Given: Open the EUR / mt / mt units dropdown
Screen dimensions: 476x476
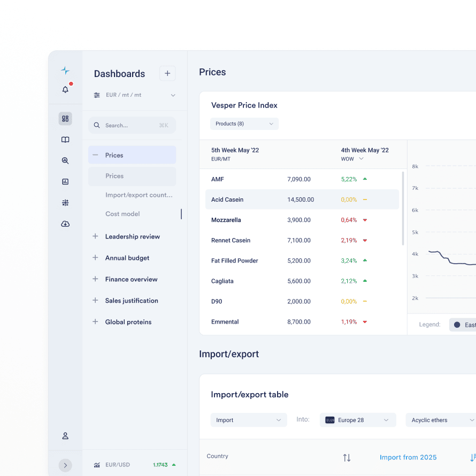Looking at the screenshot, I should click(134, 95).
